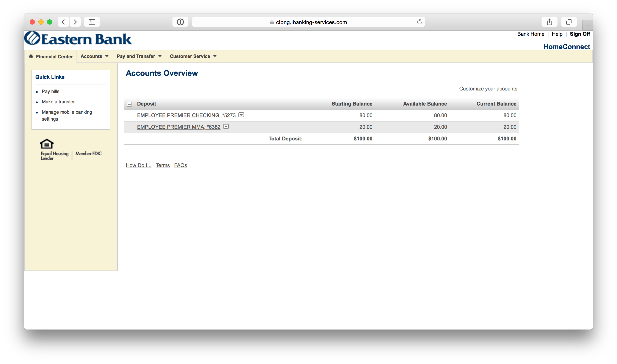
Task: Select Pay bills quick link
Action: pyautogui.click(x=51, y=92)
